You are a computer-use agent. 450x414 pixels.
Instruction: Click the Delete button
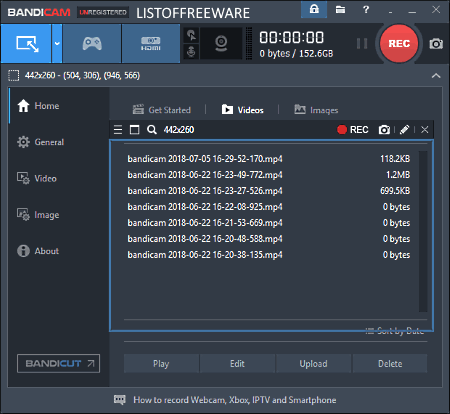(x=390, y=363)
